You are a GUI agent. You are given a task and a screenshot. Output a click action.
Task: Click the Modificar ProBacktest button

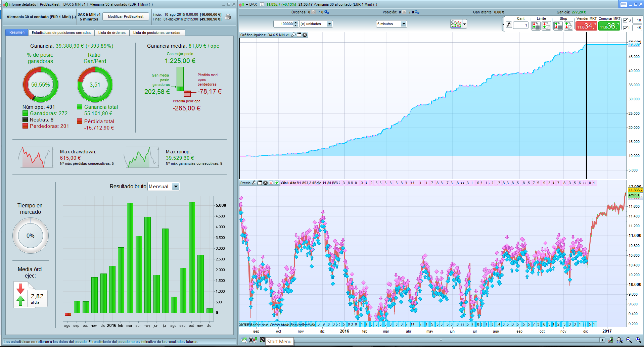click(126, 16)
